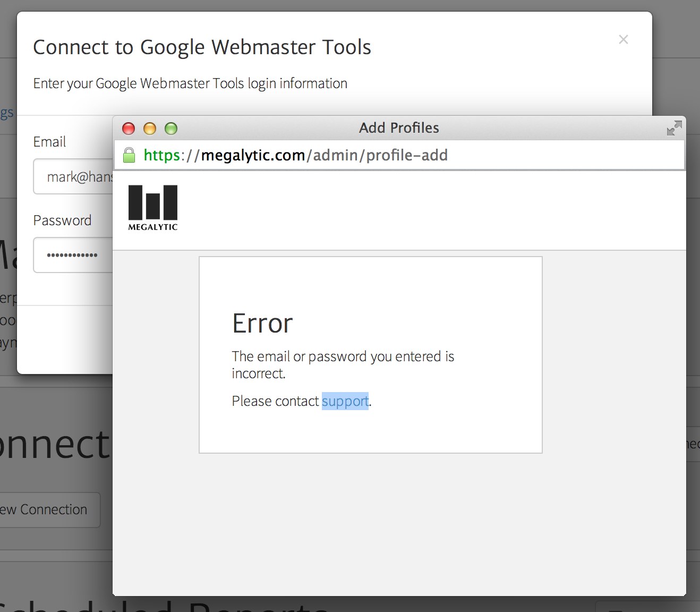Click the Password field in Webmaster Tools dialog
Image resolution: width=700 pixels, height=612 pixels.
[73, 255]
